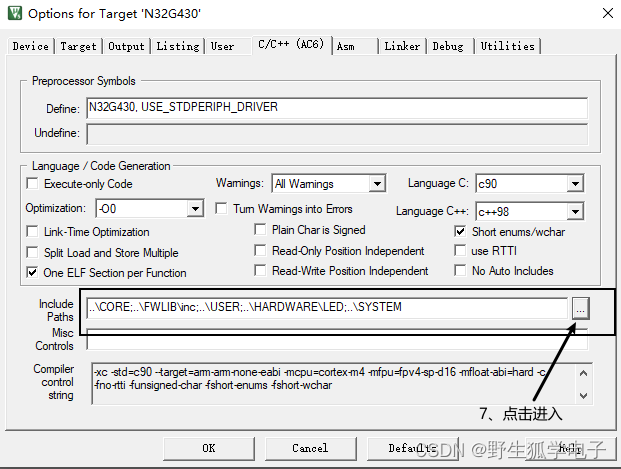Click the Keil app icon in title bar
Screen dimensions: 621x469
click(15, 13)
